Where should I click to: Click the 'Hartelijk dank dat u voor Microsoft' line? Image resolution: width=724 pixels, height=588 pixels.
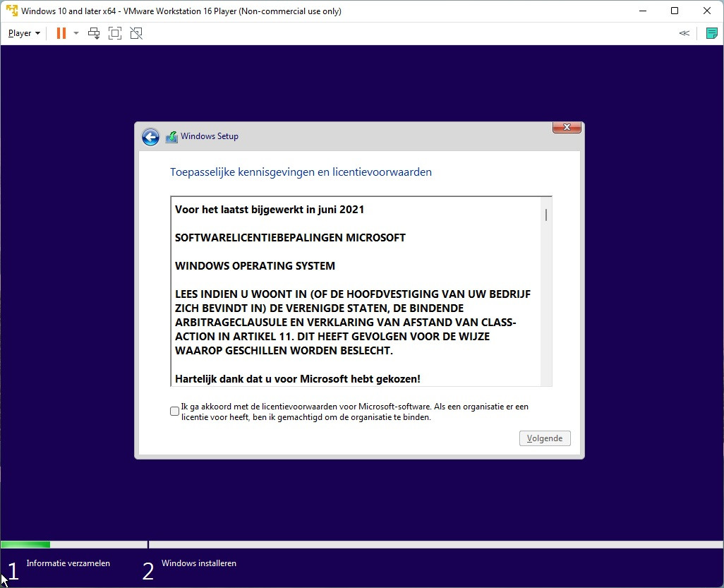point(297,379)
